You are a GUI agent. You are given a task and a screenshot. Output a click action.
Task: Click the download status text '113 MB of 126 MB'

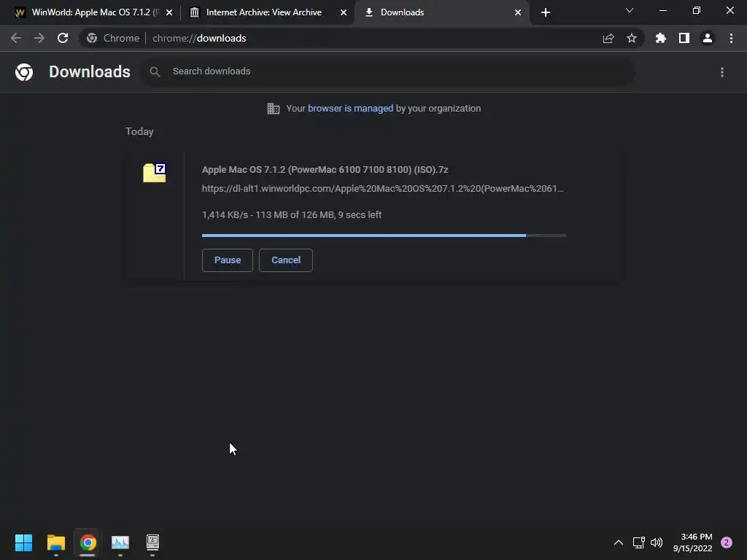[295, 215]
